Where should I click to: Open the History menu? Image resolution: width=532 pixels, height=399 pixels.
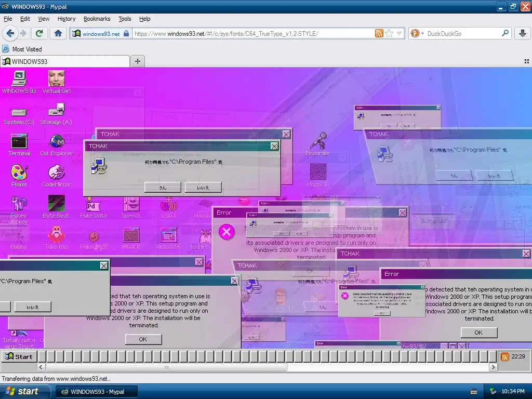pyautogui.click(x=66, y=19)
